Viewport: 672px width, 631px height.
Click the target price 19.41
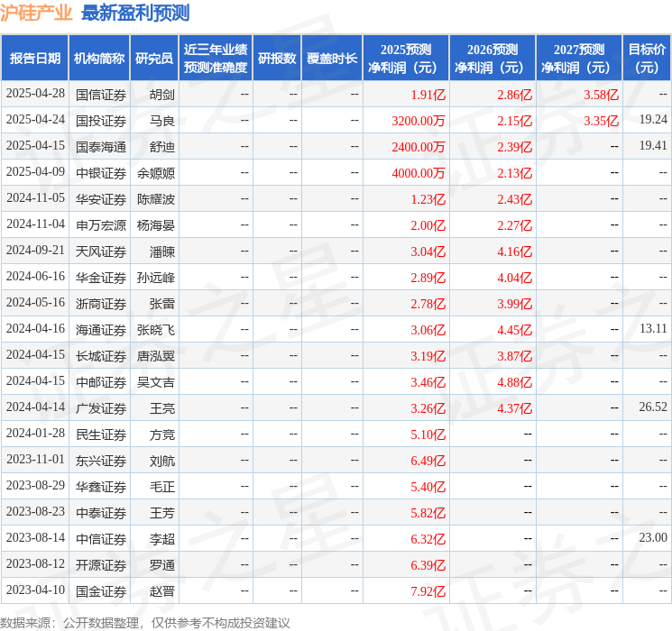tap(653, 146)
